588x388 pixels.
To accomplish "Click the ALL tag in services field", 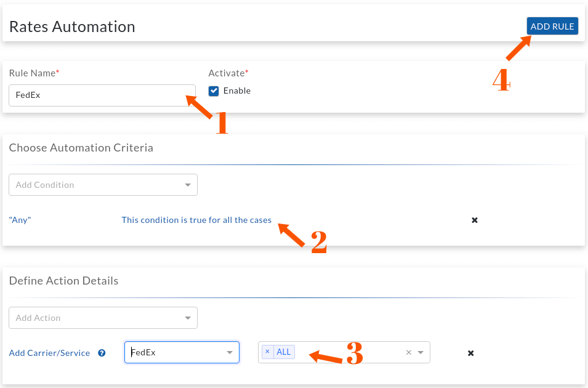I will (x=284, y=352).
